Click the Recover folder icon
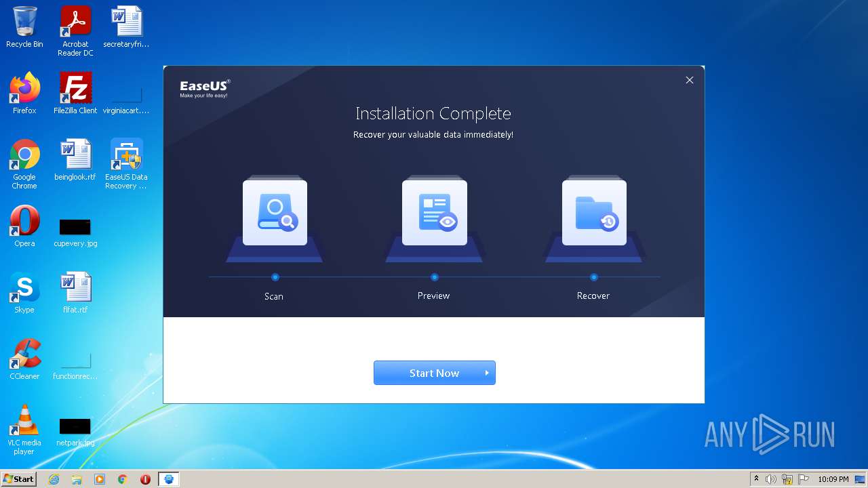Viewport: 868px width, 488px height. 594,213
